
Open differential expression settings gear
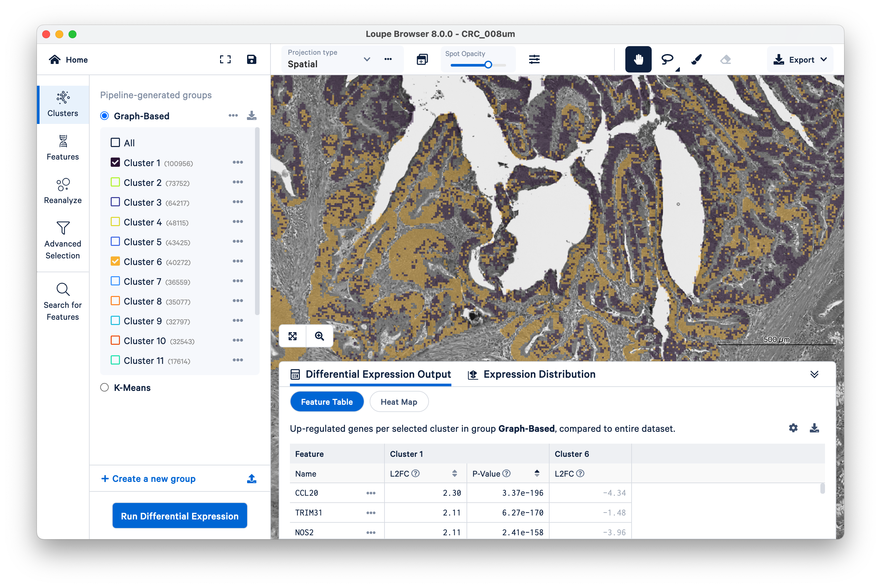[793, 428]
